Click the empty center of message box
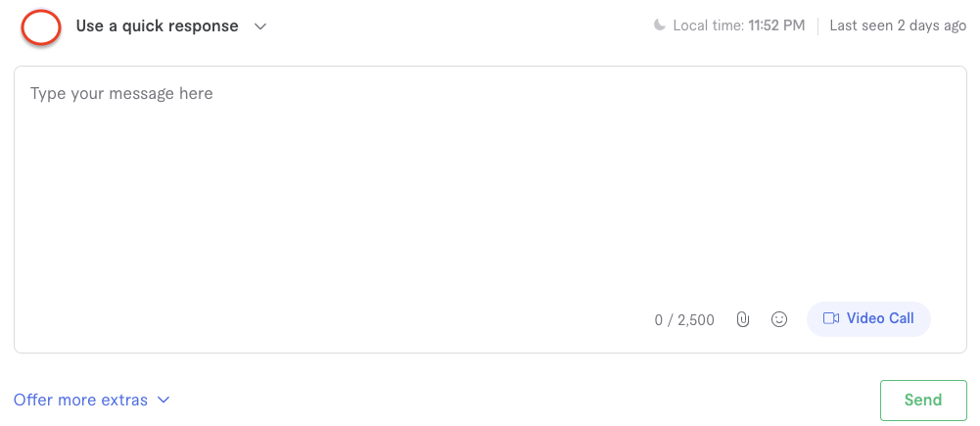Screen dimensions: 980x426 coord(490,196)
